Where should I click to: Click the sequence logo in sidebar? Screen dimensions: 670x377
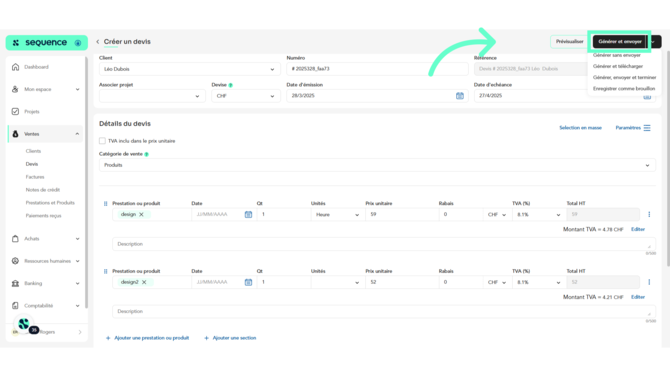pos(39,42)
